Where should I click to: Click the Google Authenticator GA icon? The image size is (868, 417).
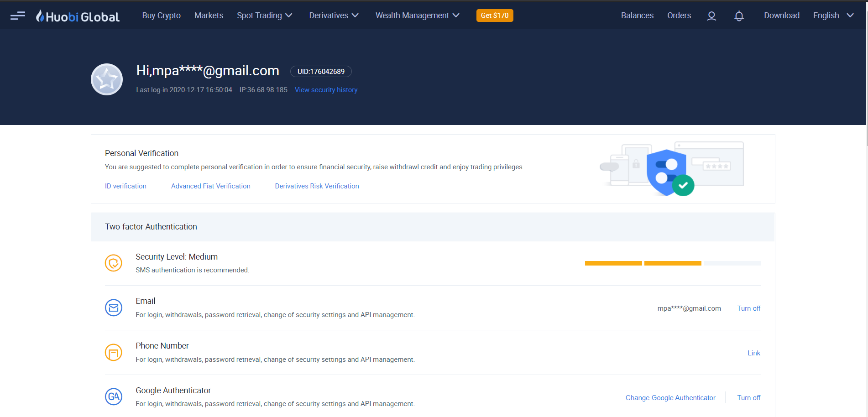coord(114,396)
